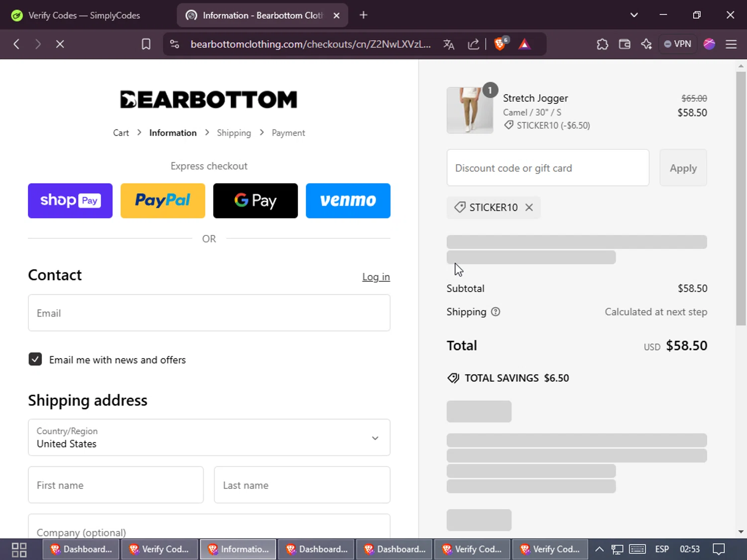Click the TOTAL SAVINGS tag icon
Image resolution: width=747 pixels, height=560 pixels.
coord(453,378)
